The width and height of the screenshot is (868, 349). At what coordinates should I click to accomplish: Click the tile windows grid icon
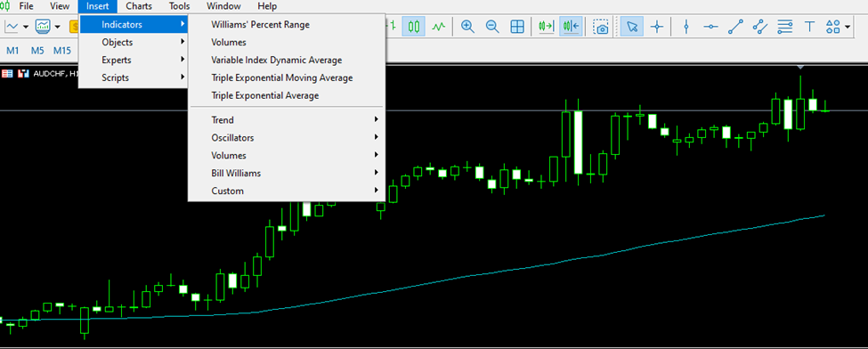(x=517, y=26)
